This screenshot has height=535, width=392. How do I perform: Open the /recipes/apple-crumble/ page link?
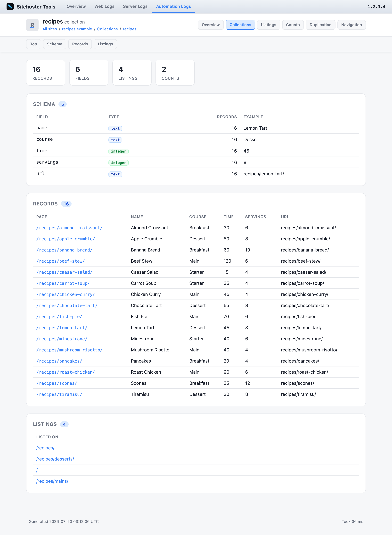pos(65,239)
